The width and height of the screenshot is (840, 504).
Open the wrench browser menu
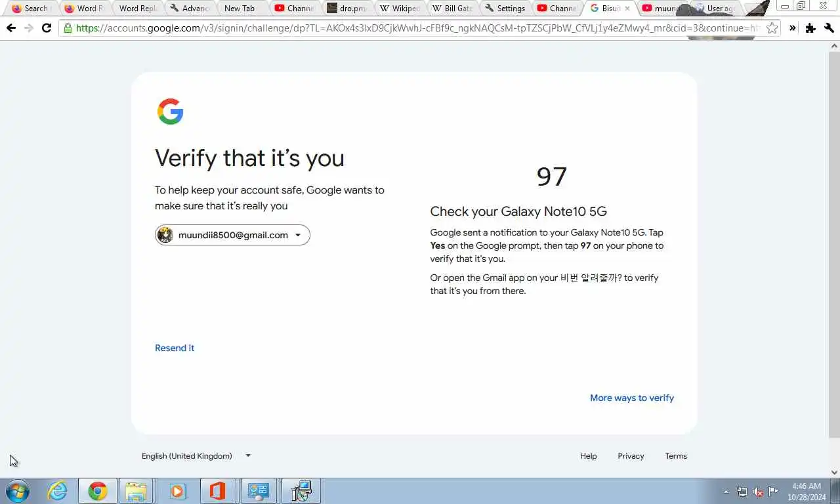coord(829,28)
